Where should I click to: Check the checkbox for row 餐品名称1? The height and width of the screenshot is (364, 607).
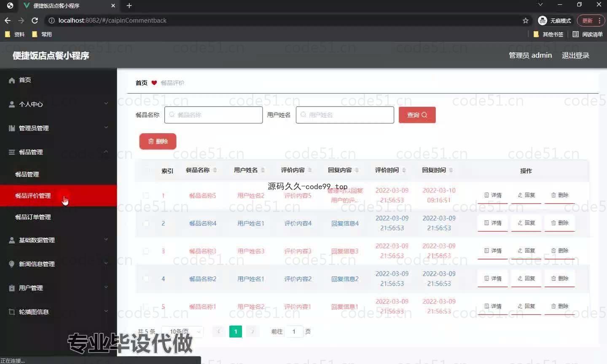tap(146, 307)
